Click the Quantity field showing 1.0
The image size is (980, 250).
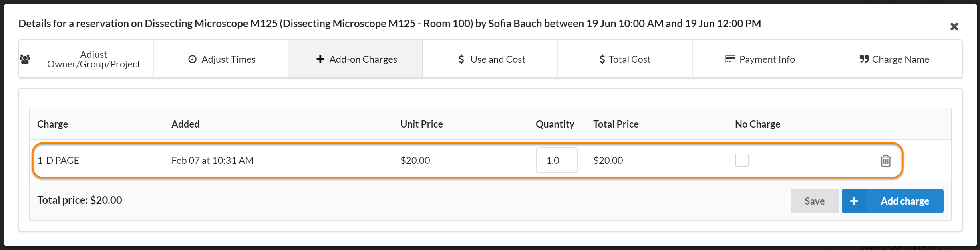pyautogui.click(x=557, y=160)
